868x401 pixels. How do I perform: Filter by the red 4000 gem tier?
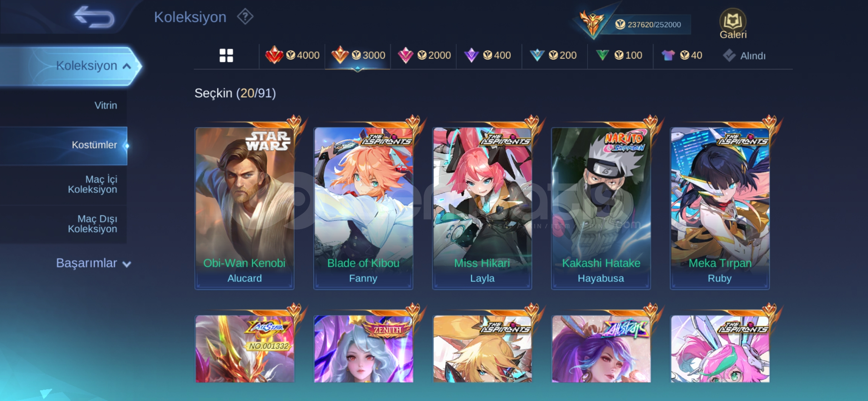coord(292,55)
